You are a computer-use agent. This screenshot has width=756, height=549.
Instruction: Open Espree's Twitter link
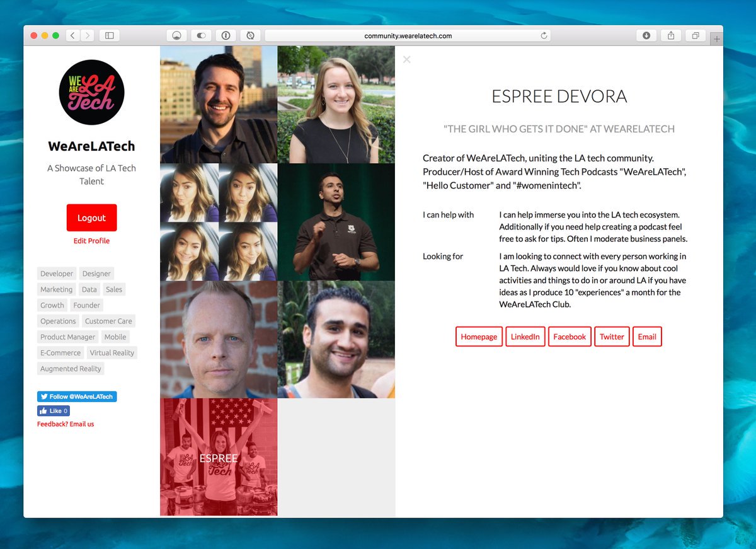[612, 337]
